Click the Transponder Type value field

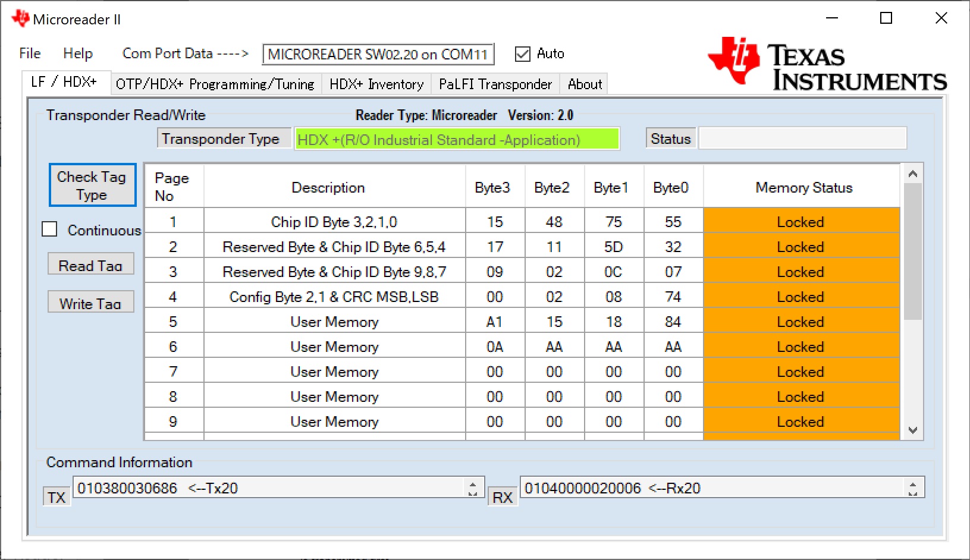point(457,139)
